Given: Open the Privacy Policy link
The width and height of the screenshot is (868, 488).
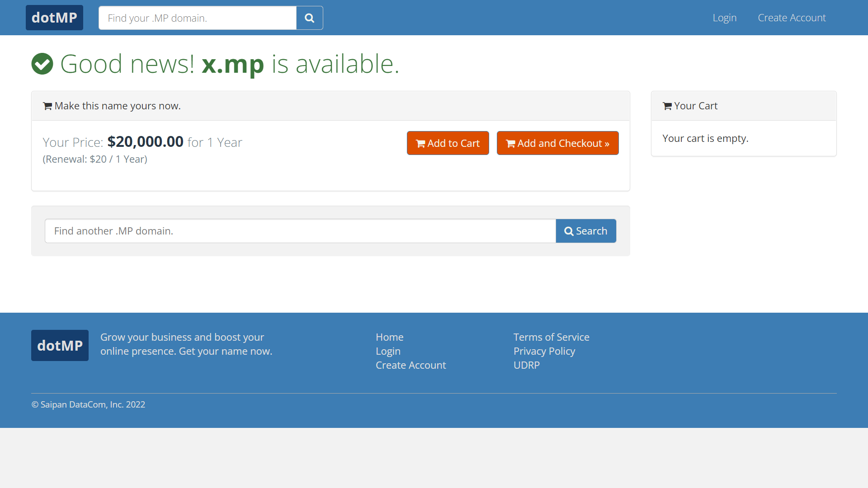Looking at the screenshot, I should click(x=544, y=351).
